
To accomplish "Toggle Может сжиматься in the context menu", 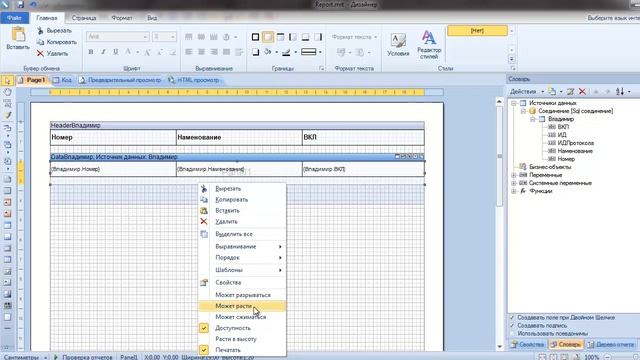I will [242, 317].
